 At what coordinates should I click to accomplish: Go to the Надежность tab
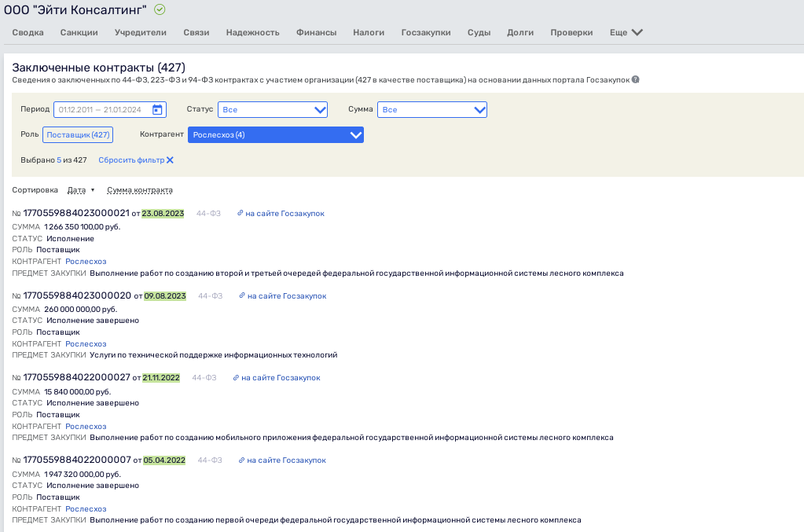253,32
